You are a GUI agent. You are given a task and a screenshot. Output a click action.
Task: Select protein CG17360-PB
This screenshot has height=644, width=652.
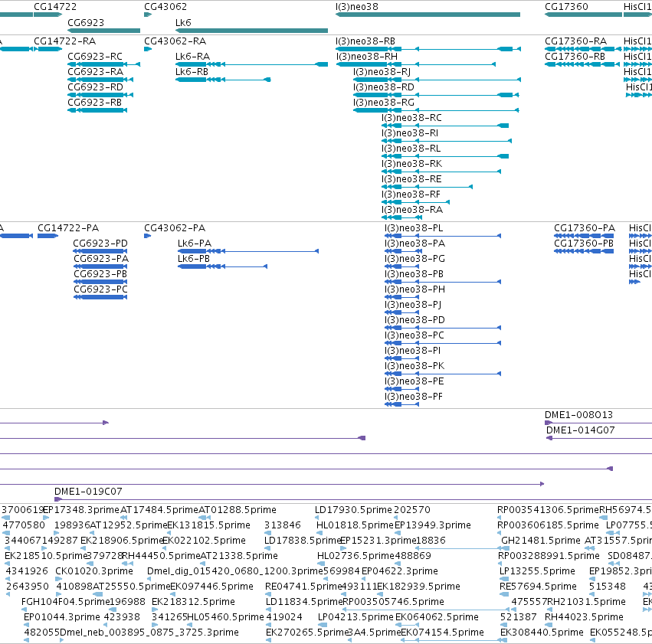click(584, 244)
